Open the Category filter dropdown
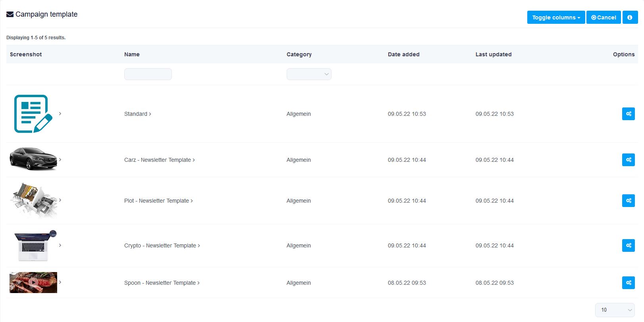The height and width of the screenshot is (322, 644). (309, 74)
